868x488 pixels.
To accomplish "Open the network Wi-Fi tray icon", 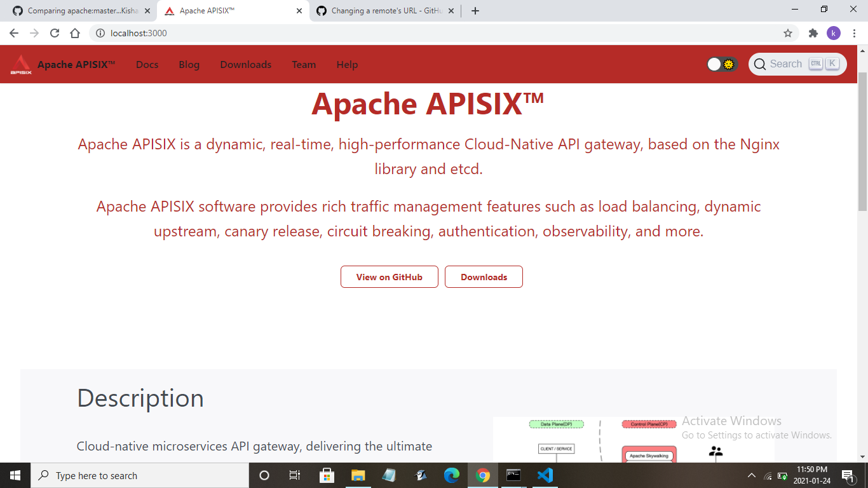I will click(x=768, y=476).
